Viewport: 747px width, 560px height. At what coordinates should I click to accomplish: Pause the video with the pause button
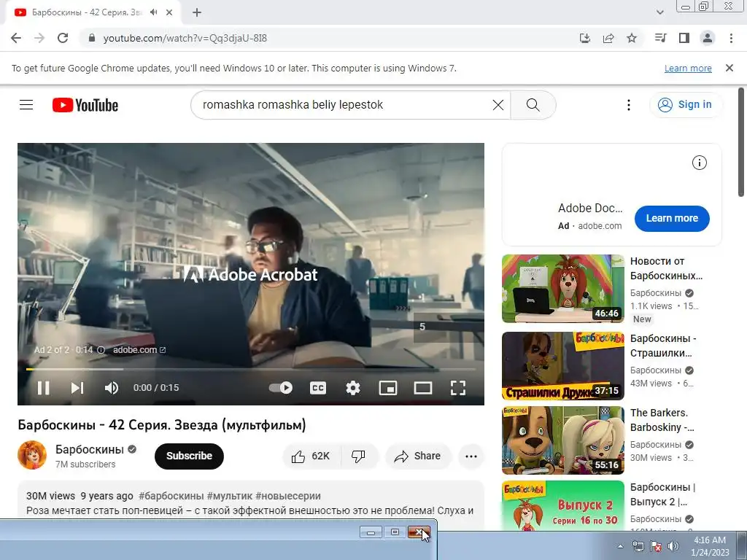point(43,388)
